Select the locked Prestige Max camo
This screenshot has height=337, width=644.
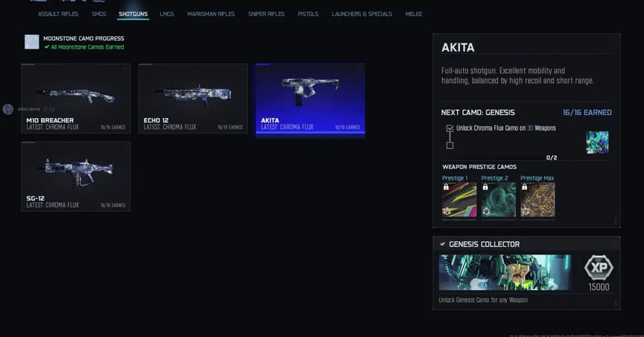[537, 200]
